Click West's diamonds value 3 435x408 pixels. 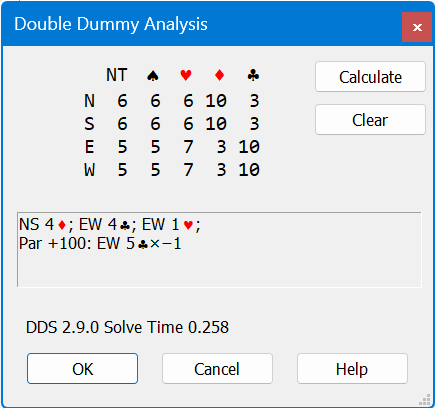(221, 170)
